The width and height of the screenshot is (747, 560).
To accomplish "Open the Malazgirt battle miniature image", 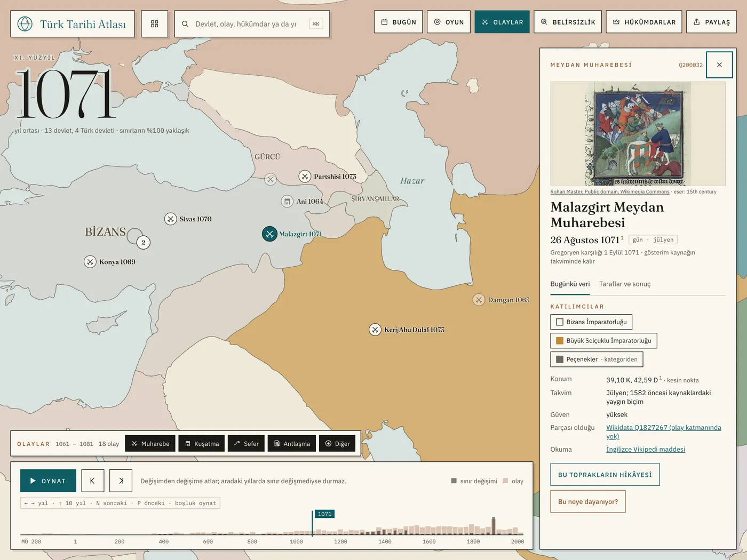I will click(638, 133).
